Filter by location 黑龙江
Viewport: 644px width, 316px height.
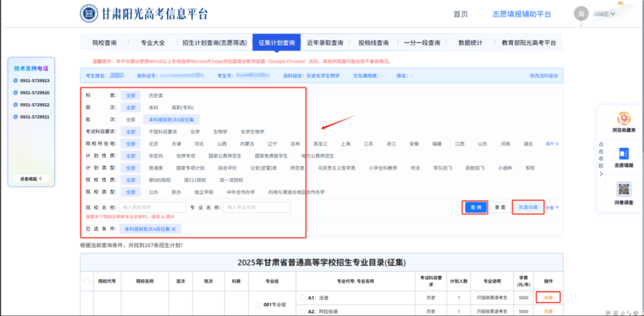tap(321, 144)
